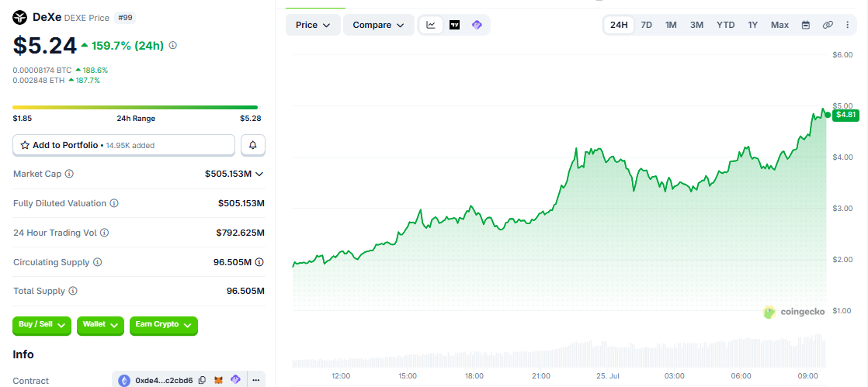Copy the contract address 0xde4...c2cbd6
Image resolution: width=868 pixels, height=387 pixels.
point(202,380)
